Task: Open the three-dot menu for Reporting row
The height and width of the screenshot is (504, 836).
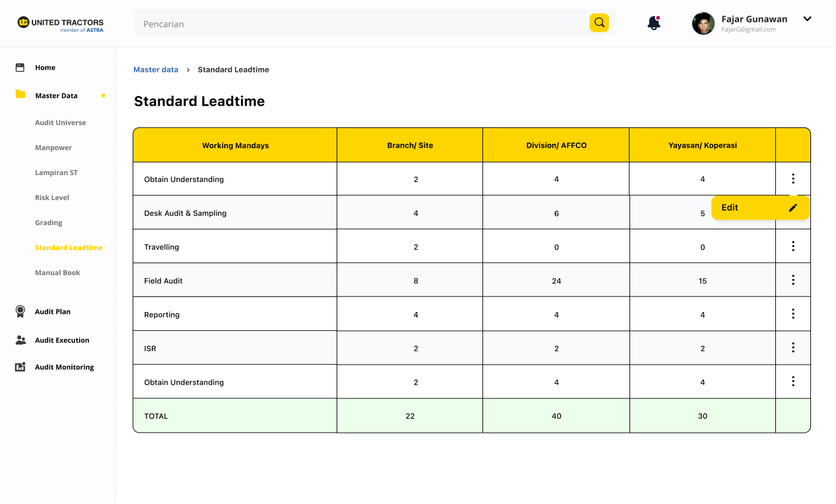Action: click(793, 314)
